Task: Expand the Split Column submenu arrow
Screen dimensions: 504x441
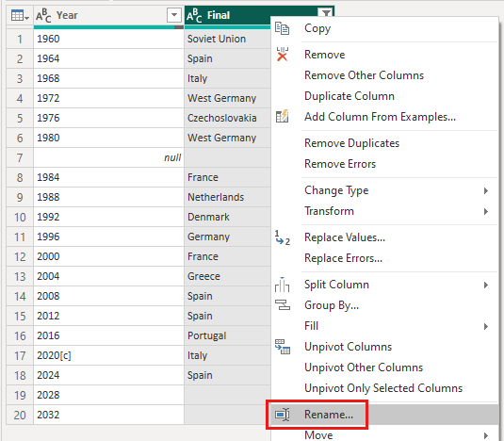Action: 486,285
